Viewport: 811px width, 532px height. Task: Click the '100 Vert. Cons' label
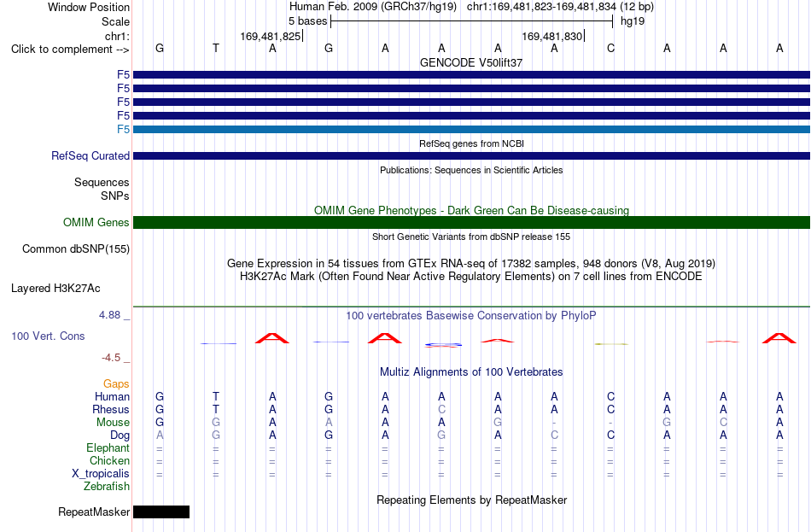click(x=48, y=336)
